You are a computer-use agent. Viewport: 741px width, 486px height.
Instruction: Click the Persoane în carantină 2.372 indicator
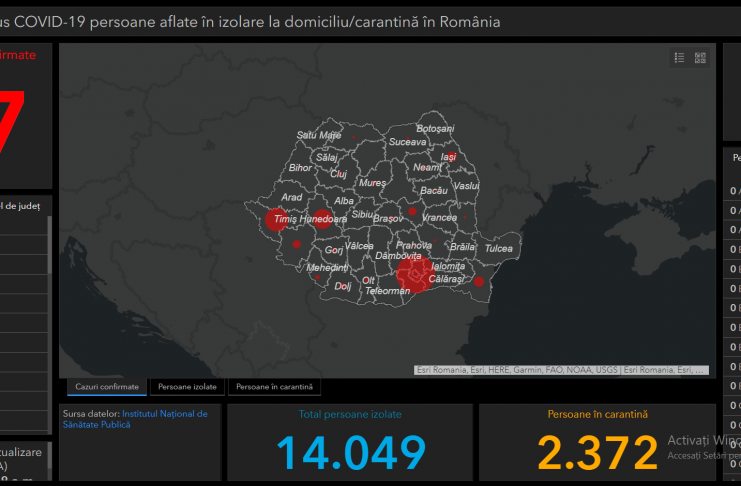tap(597, 442)
